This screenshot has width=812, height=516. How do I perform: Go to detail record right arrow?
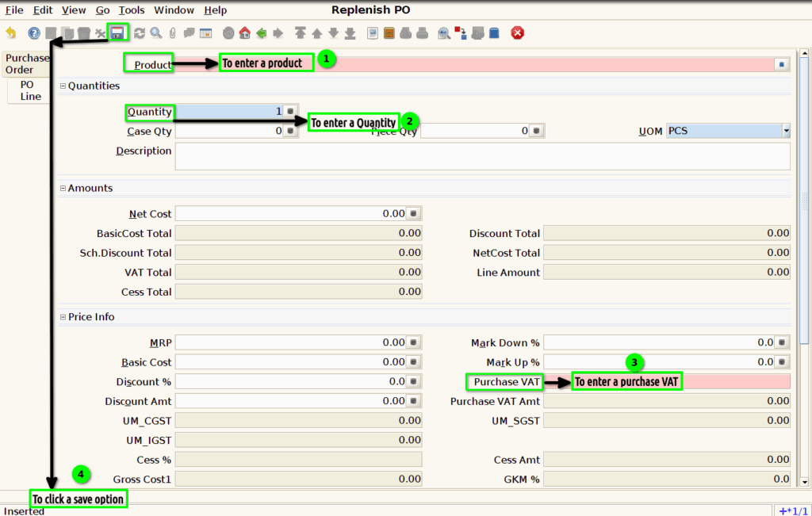point(278,33)
